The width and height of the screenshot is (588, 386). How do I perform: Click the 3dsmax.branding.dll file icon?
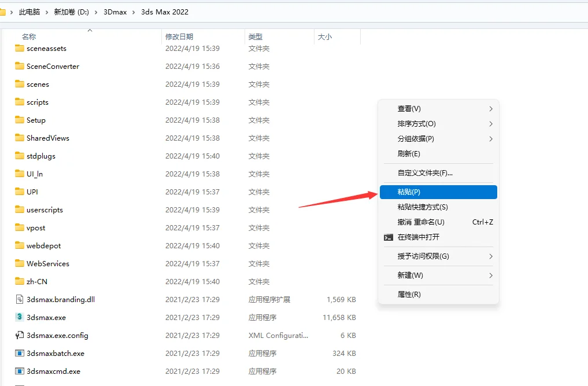(20, 299)
